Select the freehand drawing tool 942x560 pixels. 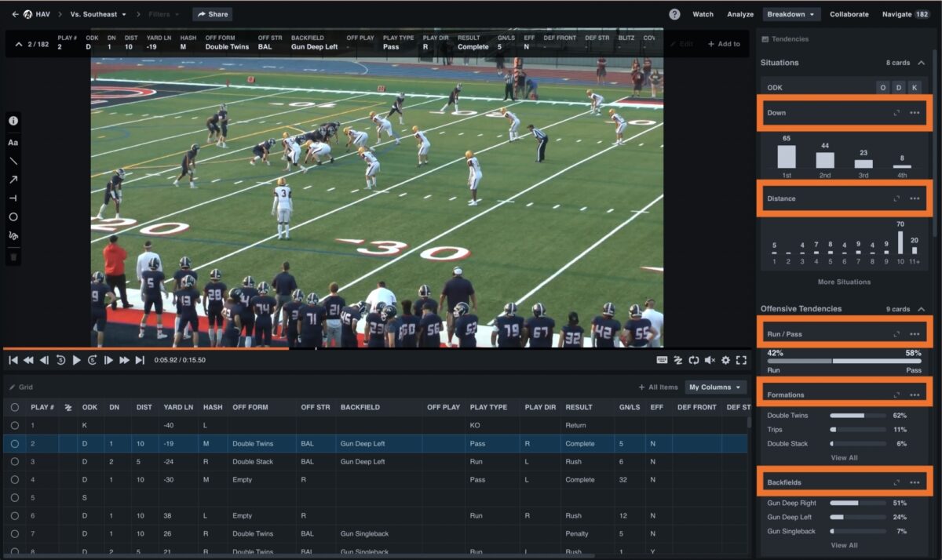13,235
